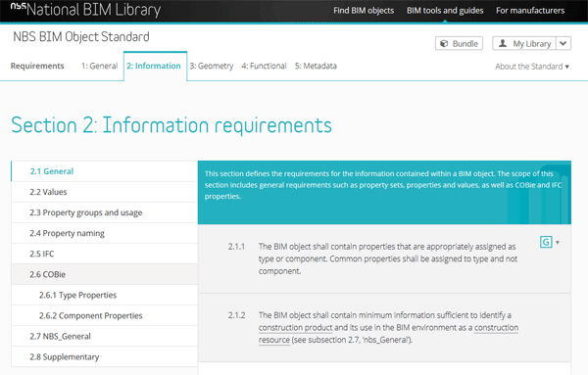The image size is (588, 375).
Task: Select the 2: Information tab
Action: pos(155,66)
